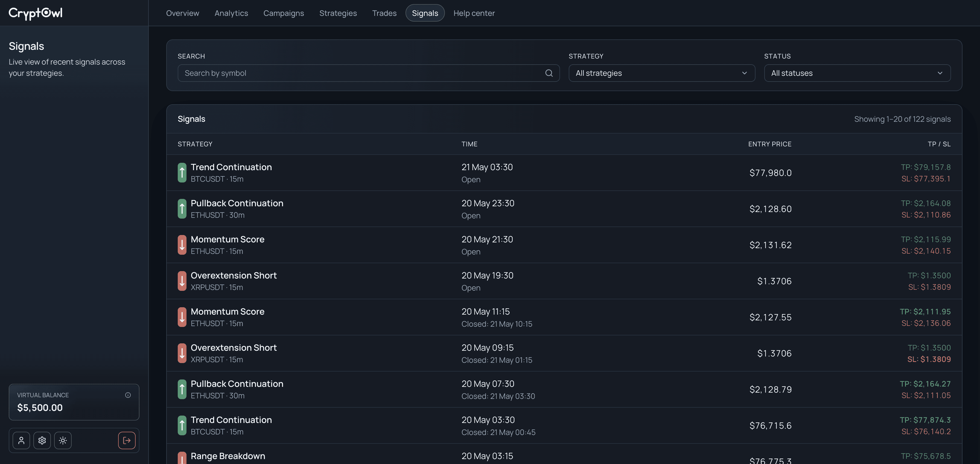
Task: Click entry price $76,715.6
Action: click(x=770, y=425)
